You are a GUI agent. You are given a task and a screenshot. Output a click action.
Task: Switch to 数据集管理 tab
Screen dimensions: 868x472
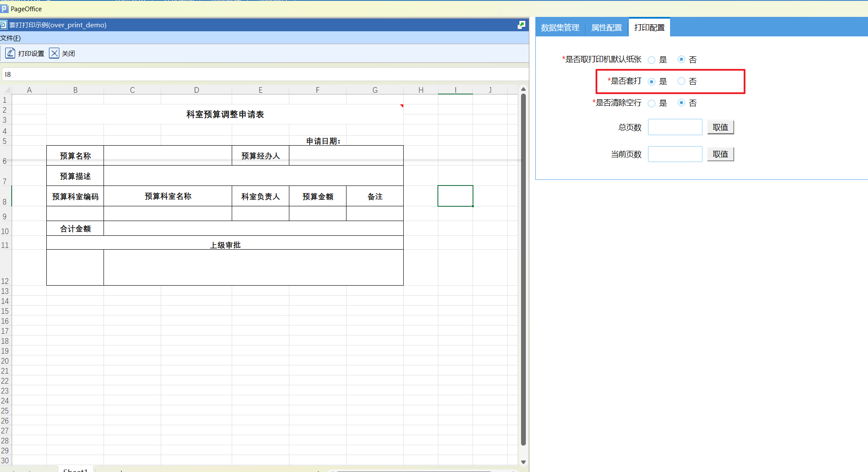pyautogui.click(x=560, y=28)
